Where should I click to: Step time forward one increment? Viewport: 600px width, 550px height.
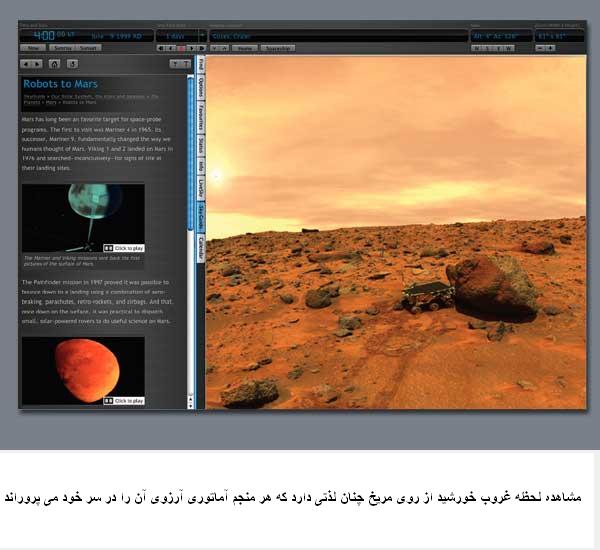click(x=202, y=48)
